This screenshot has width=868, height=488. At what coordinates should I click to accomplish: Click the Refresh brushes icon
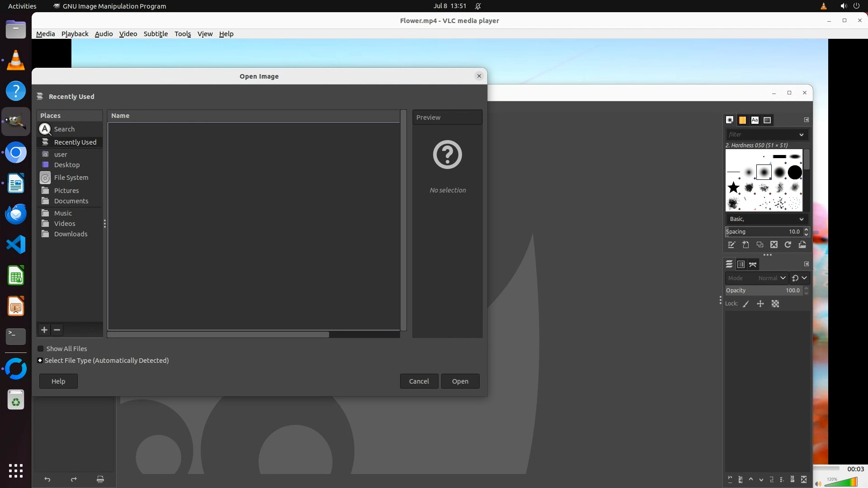788,245
